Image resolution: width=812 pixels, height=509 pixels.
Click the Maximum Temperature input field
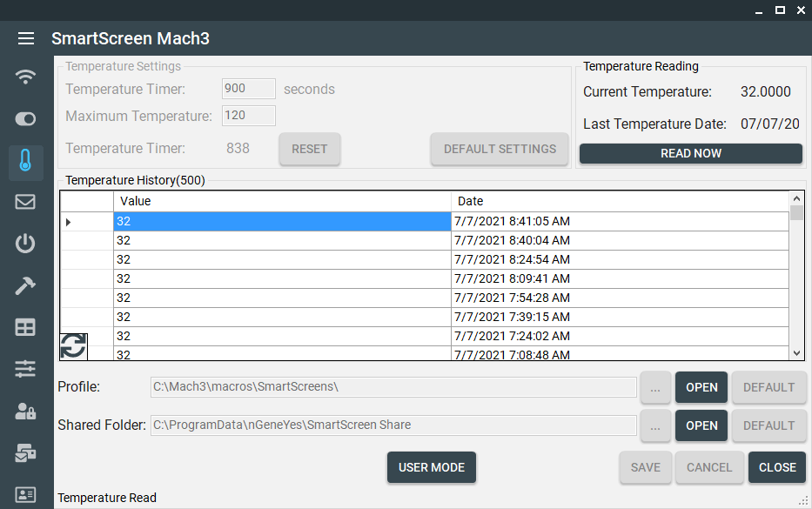pyautogui.click(x=249, y=116)
